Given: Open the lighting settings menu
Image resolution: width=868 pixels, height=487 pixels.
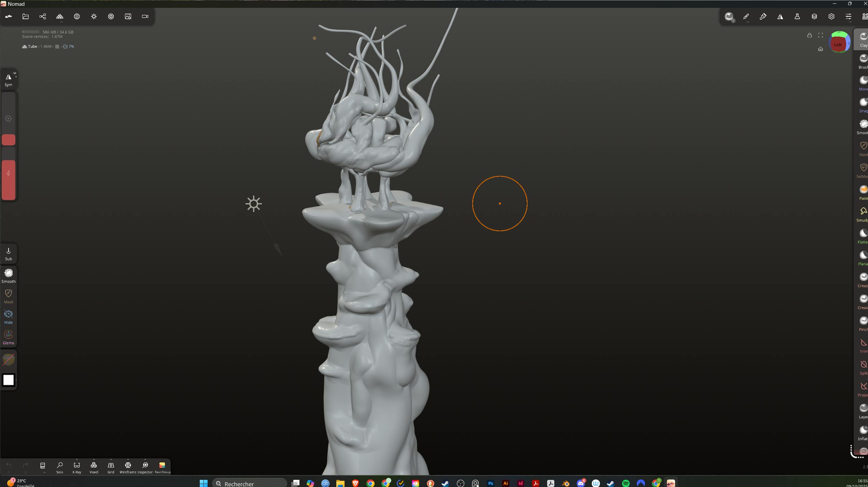Looking at the screenshot, I should (x=94, y=16).
